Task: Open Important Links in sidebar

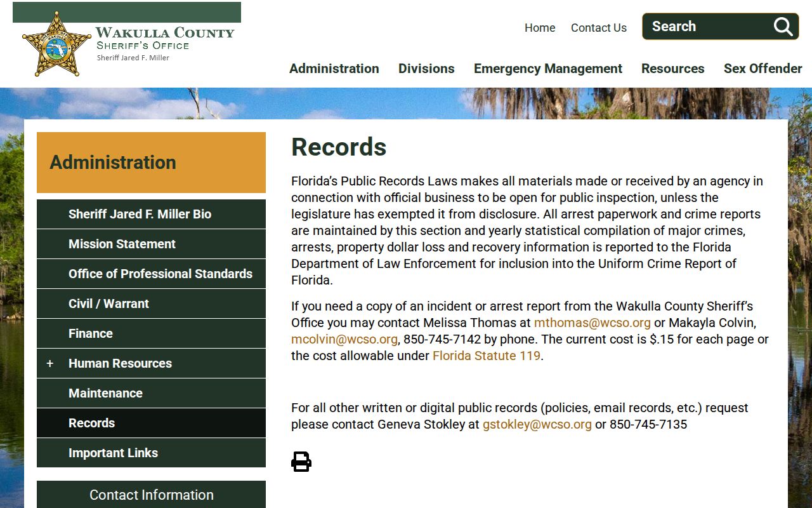Action: point(151,453)
